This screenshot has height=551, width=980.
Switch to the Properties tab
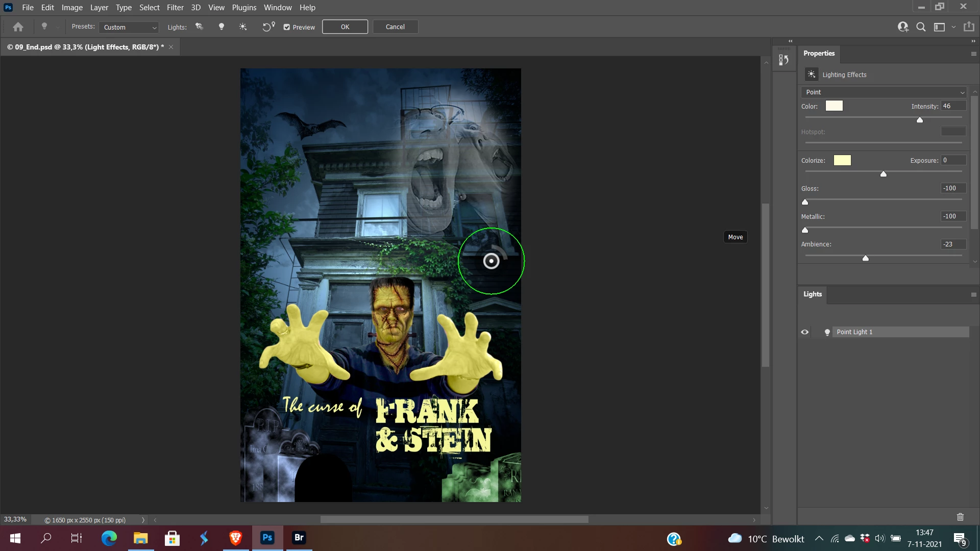819,54
